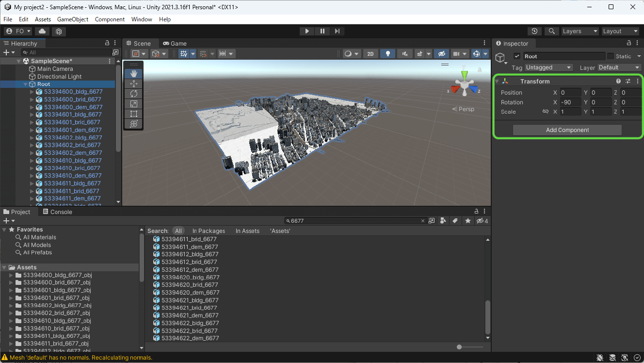Open the Layers dropdown
The width and height of the screenshot is (644, 363).
580,31
